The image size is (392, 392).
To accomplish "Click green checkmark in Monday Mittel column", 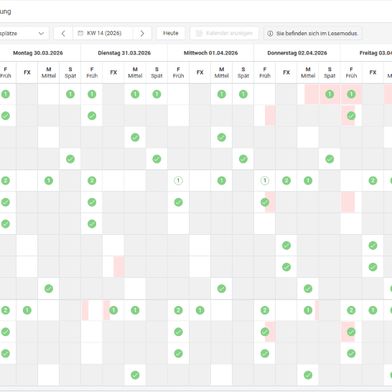I will (49, 289).
